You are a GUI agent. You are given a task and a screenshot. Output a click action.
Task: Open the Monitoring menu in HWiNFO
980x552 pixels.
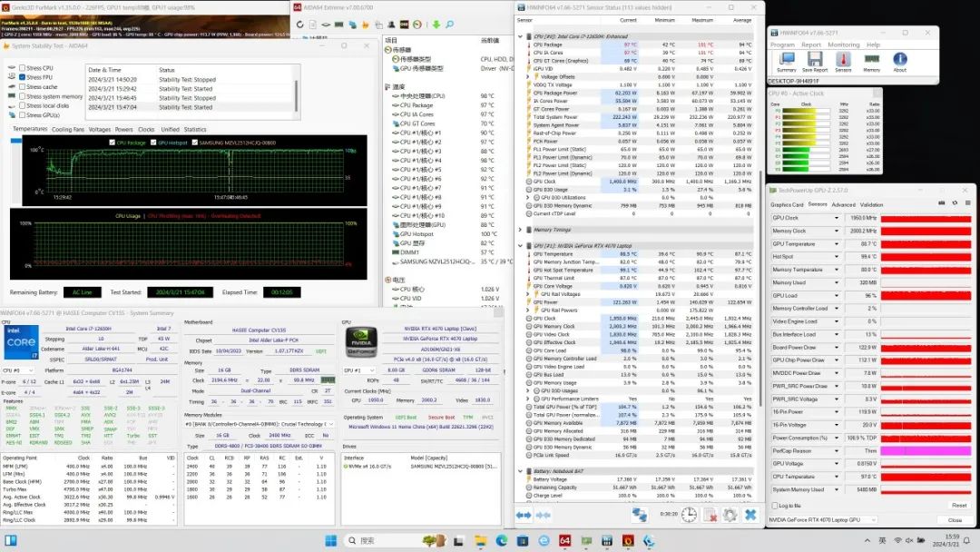(x=843, y=44)
